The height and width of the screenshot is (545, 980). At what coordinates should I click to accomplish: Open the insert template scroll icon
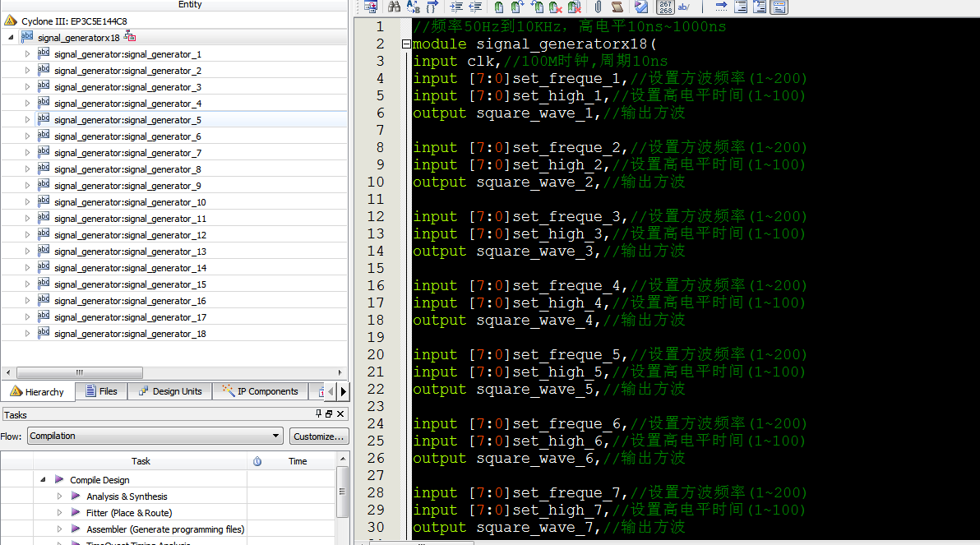617,7
